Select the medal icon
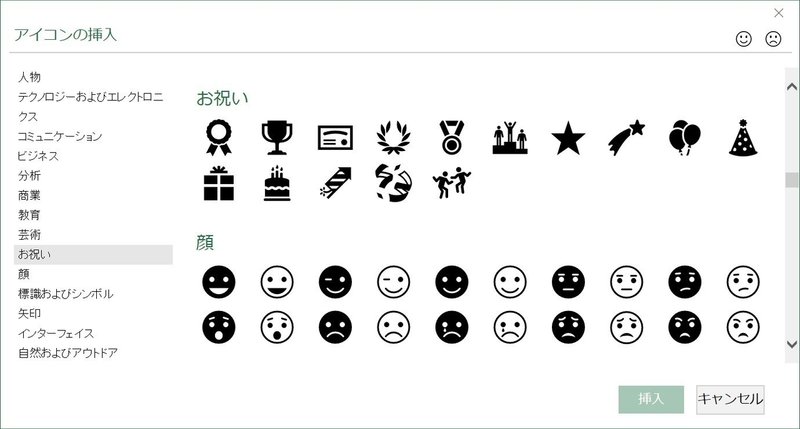The image size is (800, 429). tap(452, 138)
